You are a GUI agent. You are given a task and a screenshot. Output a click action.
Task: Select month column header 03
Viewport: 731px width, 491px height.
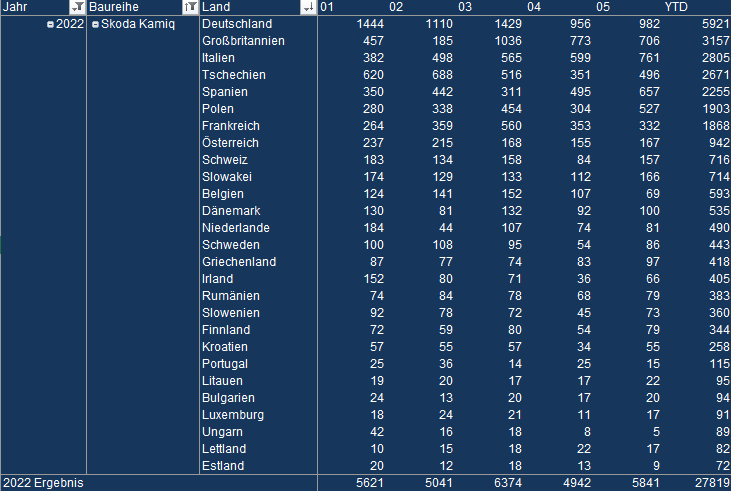click(x=465, y=7)
